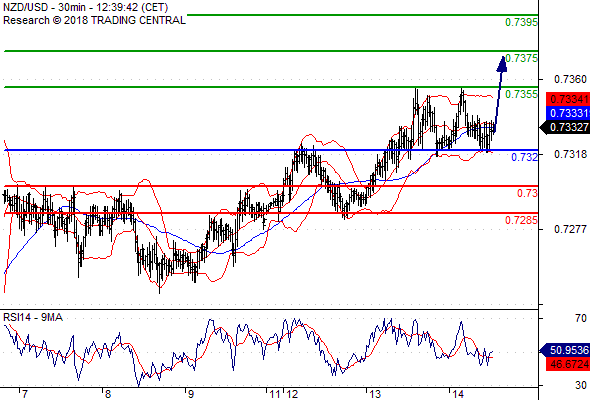Image resolution: width=590 pixels, height=400 pixels.
Task: Click date label 7 on time axis
Action: point(24,394)
